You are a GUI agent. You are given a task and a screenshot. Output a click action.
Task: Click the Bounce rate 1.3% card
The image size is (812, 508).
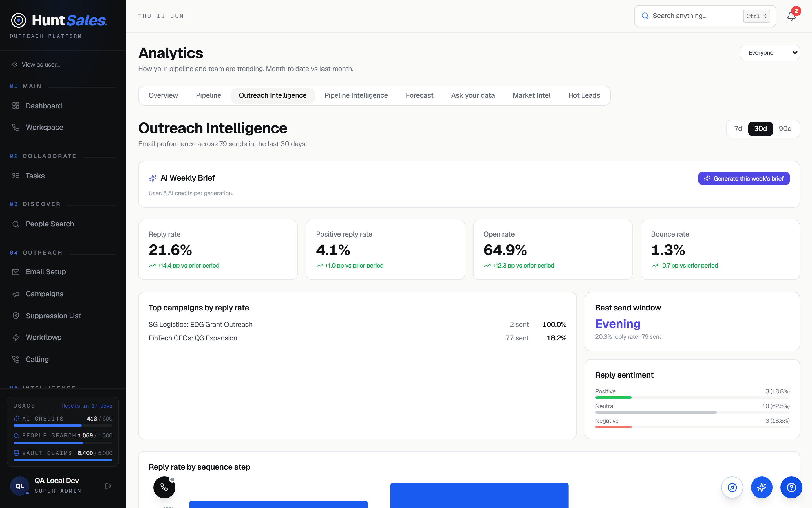(x=720, y=250)
